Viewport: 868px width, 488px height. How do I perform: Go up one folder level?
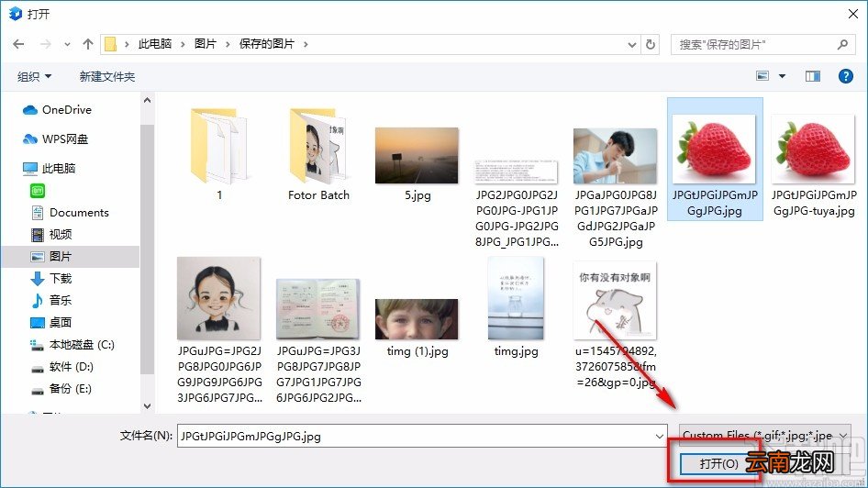click(x=87, y=44)
